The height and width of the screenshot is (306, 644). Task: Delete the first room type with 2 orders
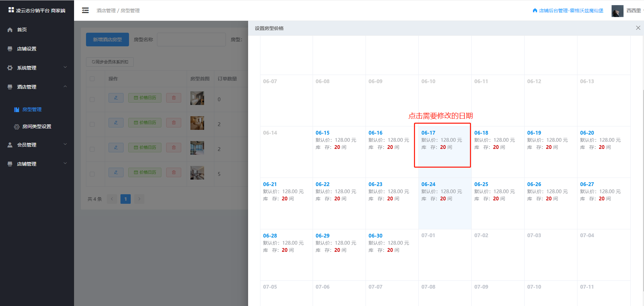(174, 123)
